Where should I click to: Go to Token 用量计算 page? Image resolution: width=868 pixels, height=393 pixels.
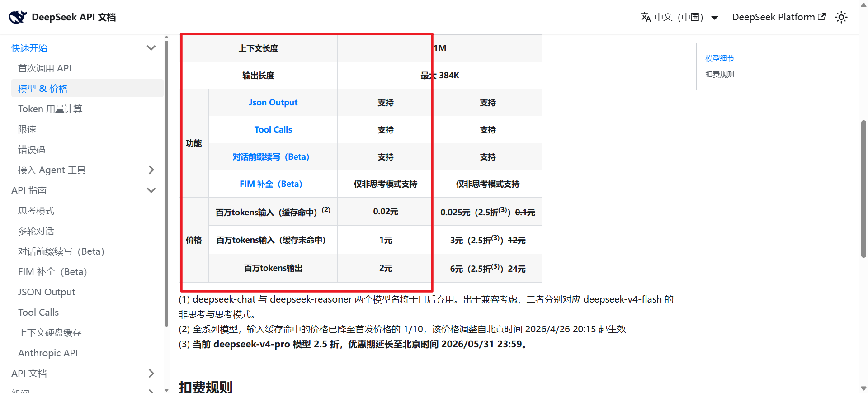tap(50, 109)
